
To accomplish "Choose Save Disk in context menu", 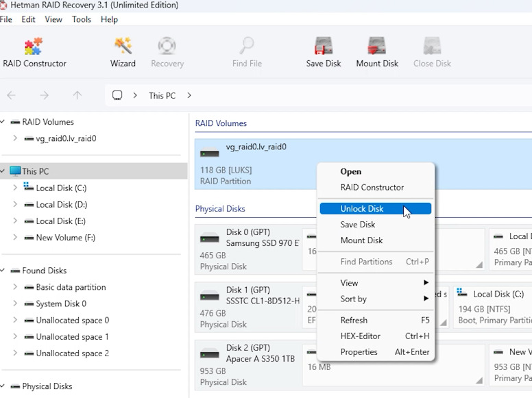I will coord(376,225).
